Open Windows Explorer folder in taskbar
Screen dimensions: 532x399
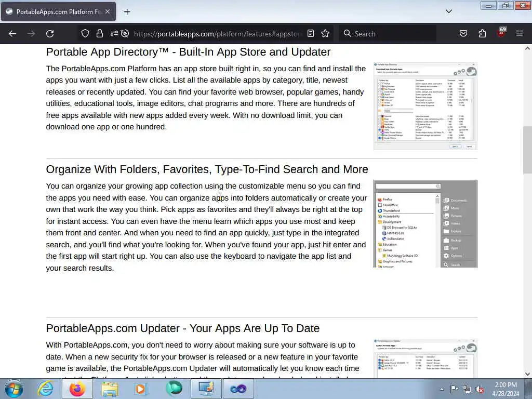click(x=109, y=389)
